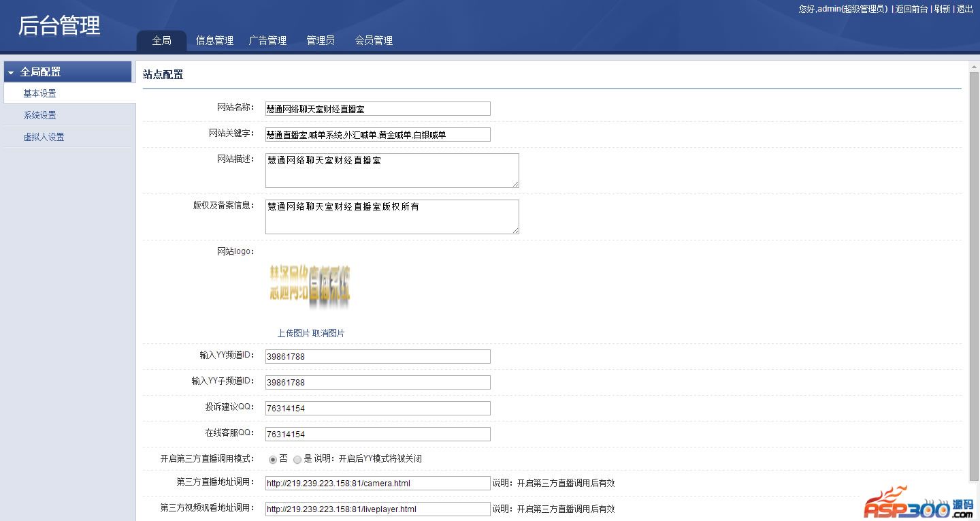
Task: Go to the 管理员 tab
Action: (321, 41)
